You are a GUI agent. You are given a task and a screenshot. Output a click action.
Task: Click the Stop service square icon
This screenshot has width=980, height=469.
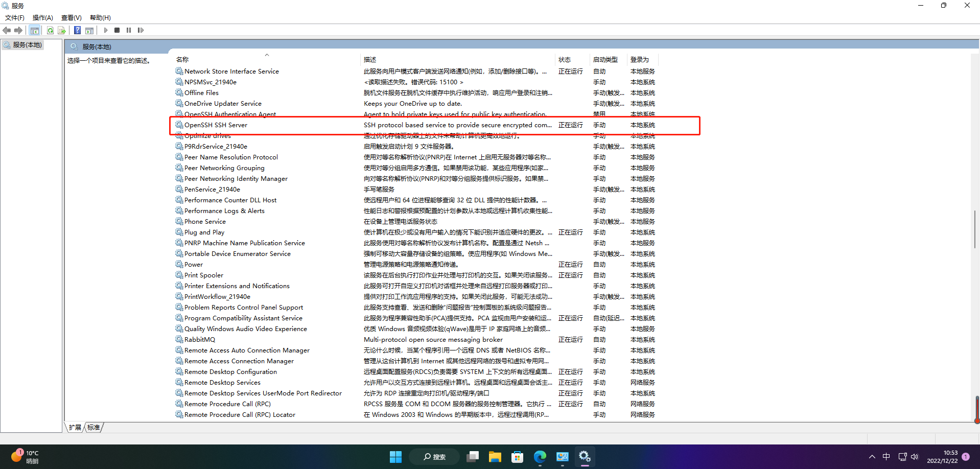(117, 30)
